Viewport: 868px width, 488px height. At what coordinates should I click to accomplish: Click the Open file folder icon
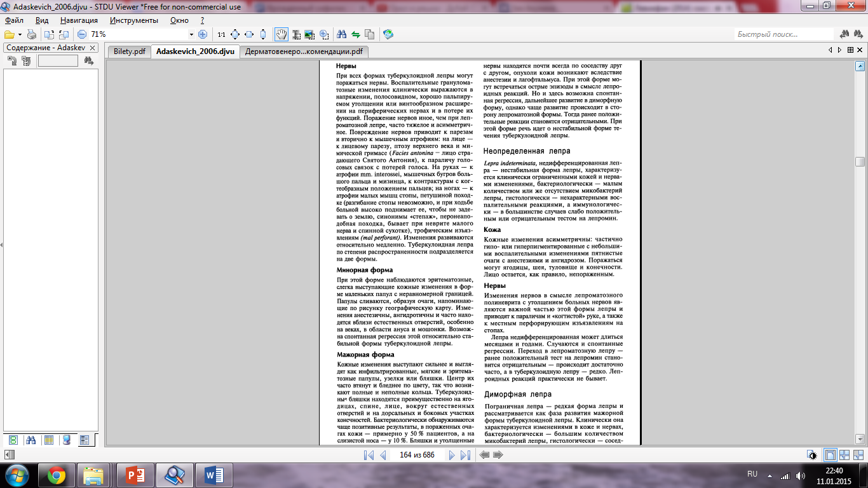coord(9,34)
